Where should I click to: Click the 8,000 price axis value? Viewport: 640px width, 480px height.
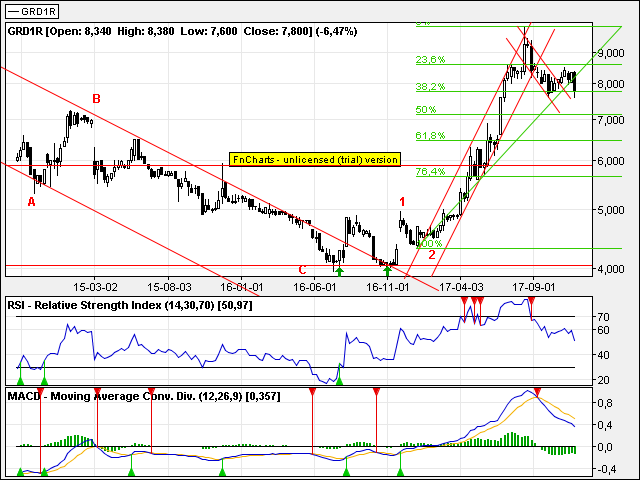pos(611,84)
